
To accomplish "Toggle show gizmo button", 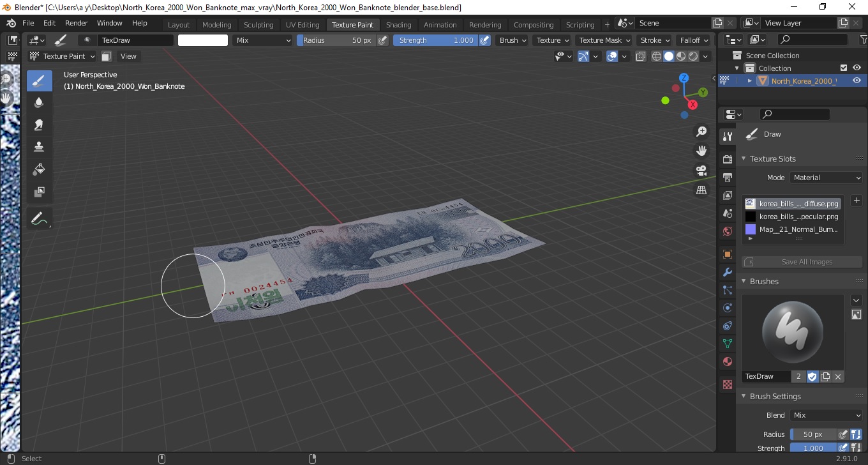I will (583, 56).
